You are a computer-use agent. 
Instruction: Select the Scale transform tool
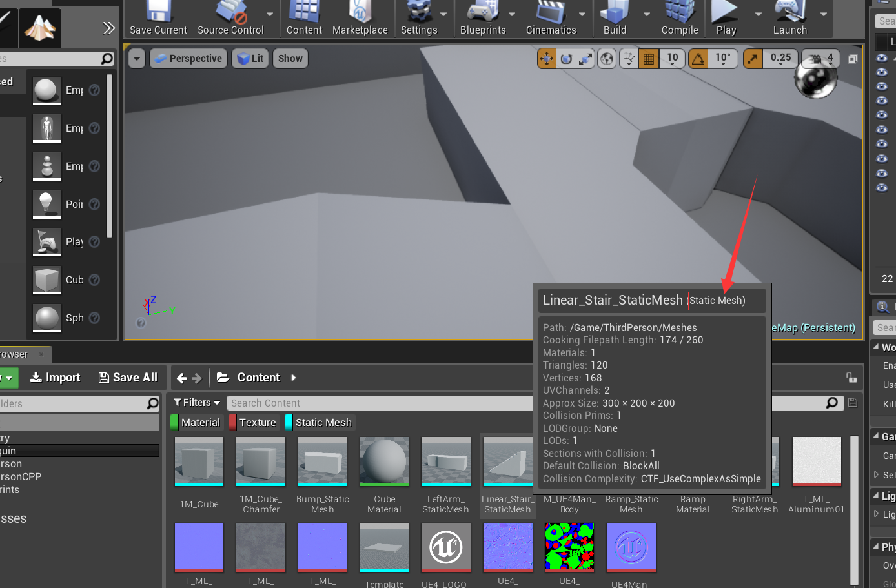click(x=586, y=58)
